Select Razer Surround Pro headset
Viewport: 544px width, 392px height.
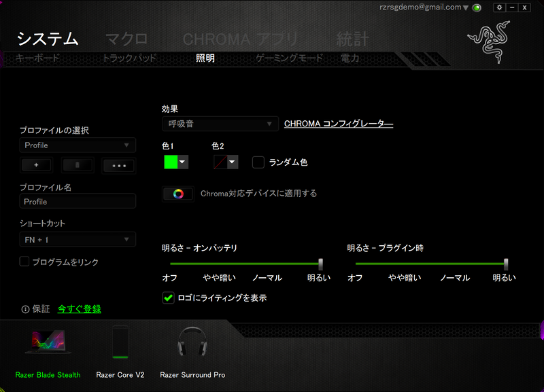[192, 353]
